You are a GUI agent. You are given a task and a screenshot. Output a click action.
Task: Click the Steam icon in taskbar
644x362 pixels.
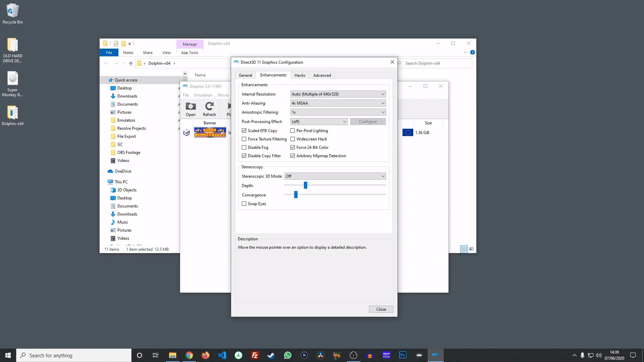[271, 355]
